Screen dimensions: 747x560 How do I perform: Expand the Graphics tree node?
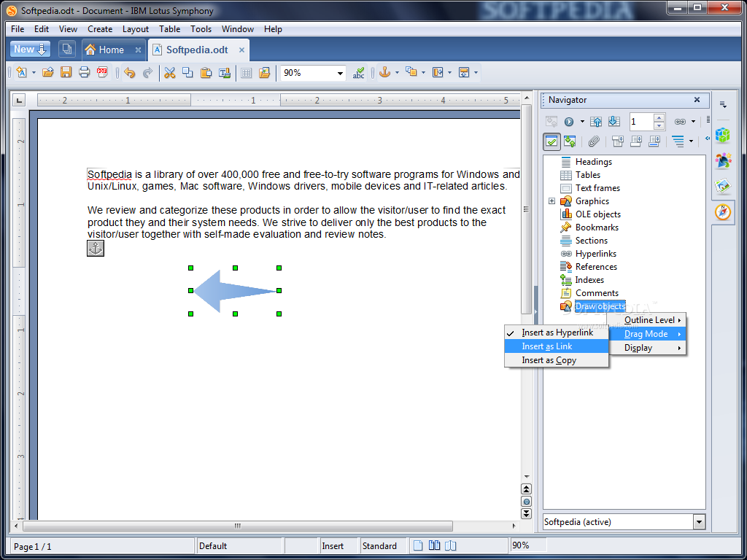(x=551, y=201)
